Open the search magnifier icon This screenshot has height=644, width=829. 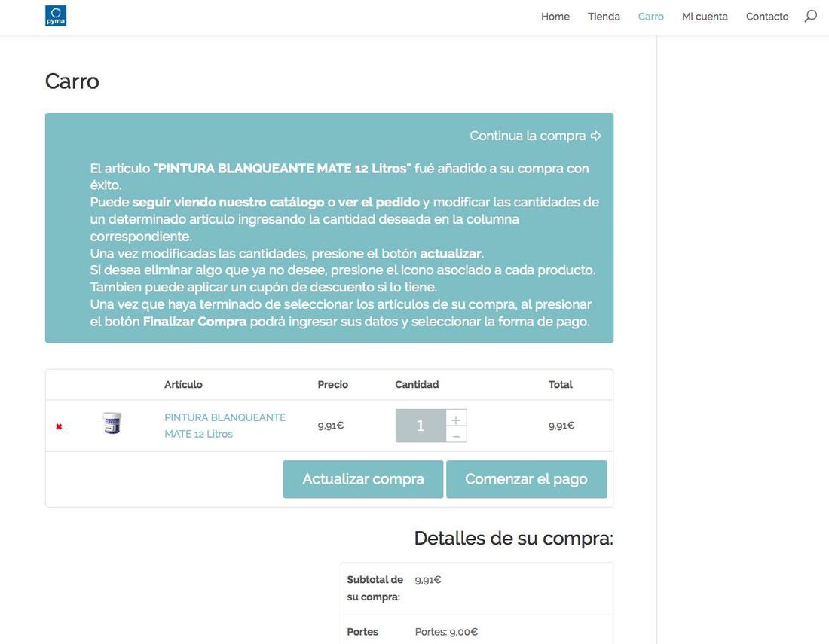[810, 17]
